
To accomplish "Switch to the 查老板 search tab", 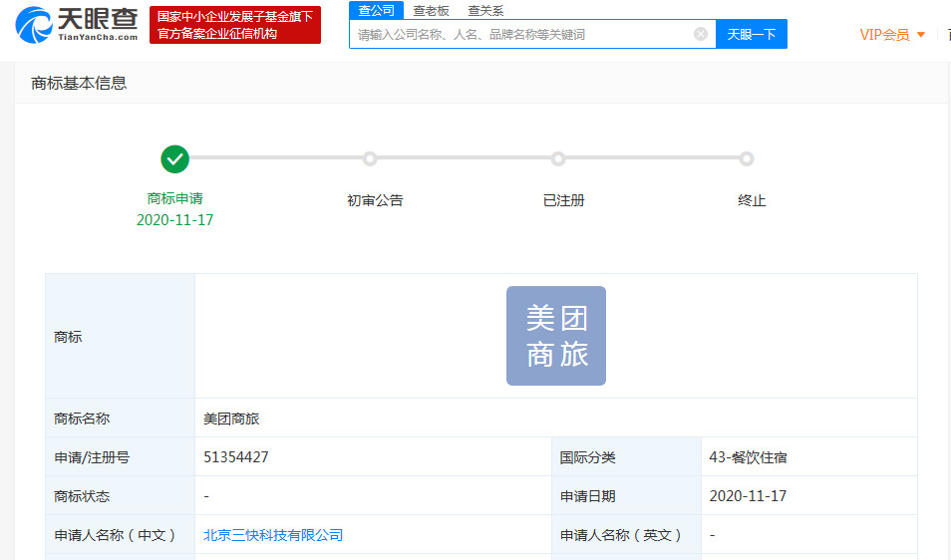I will pyautogui.click(x=432, y=11).
